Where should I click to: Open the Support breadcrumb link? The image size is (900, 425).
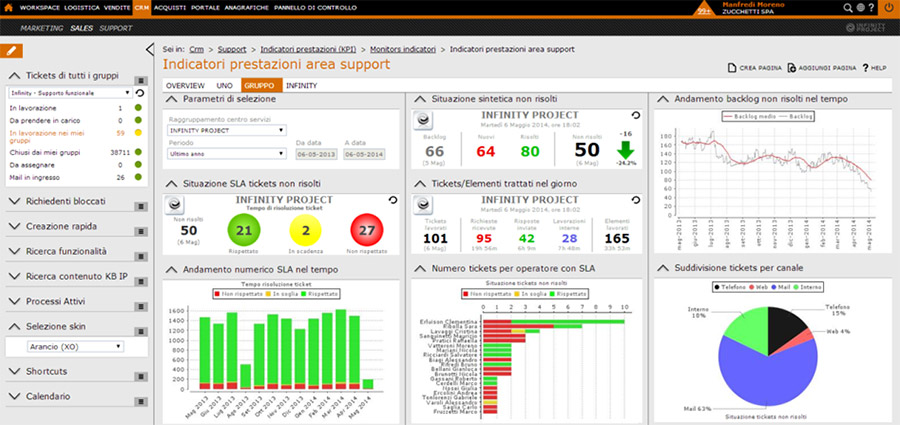point(232,48)
